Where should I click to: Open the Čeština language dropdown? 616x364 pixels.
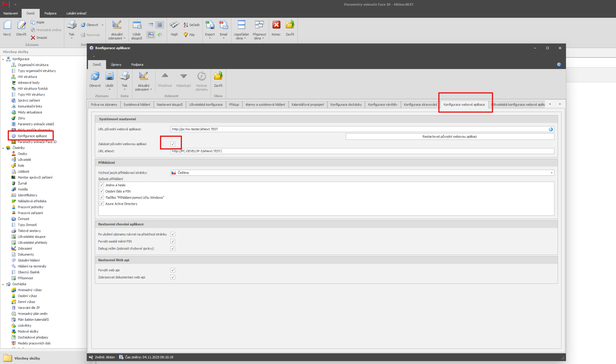coord(551,173)
